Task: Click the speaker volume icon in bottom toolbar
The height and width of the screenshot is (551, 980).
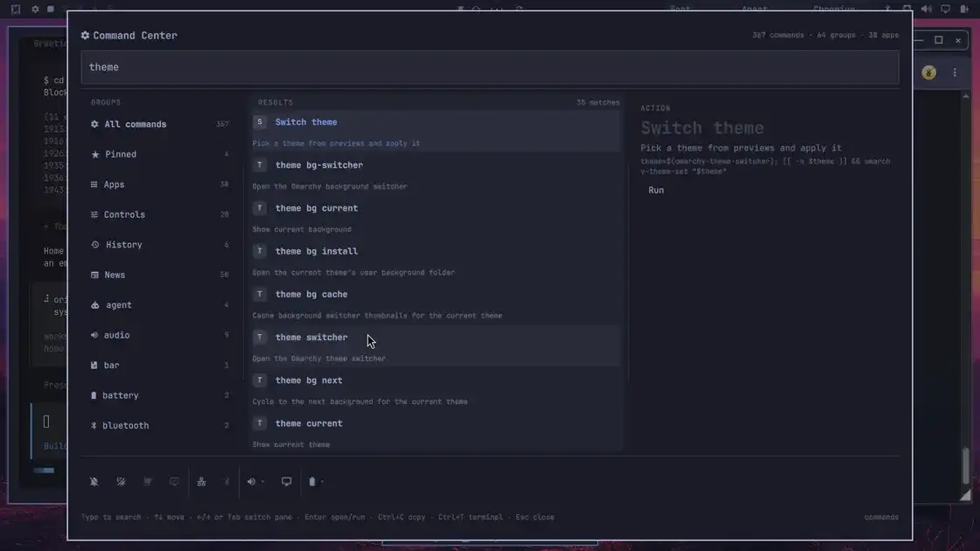Action: (251, 482)
